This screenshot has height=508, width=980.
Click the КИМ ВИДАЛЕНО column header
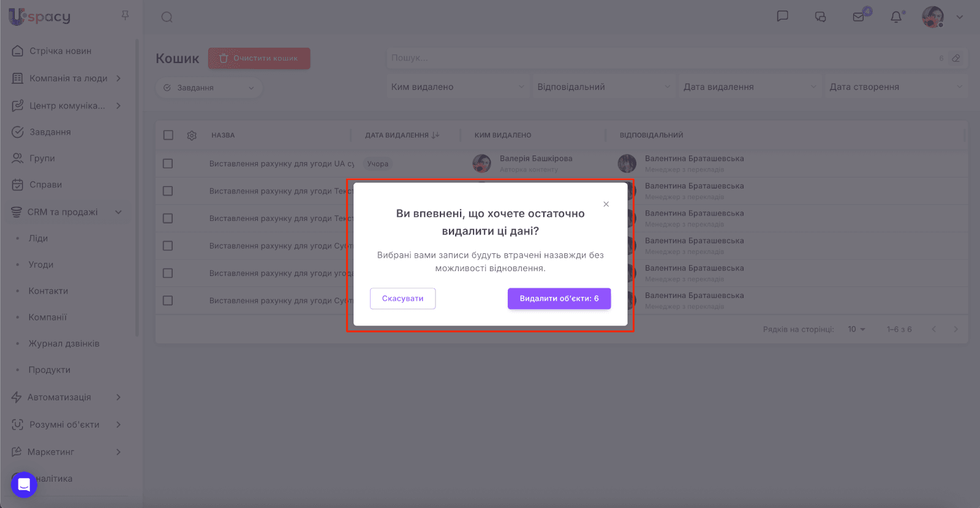click(503, 135)
